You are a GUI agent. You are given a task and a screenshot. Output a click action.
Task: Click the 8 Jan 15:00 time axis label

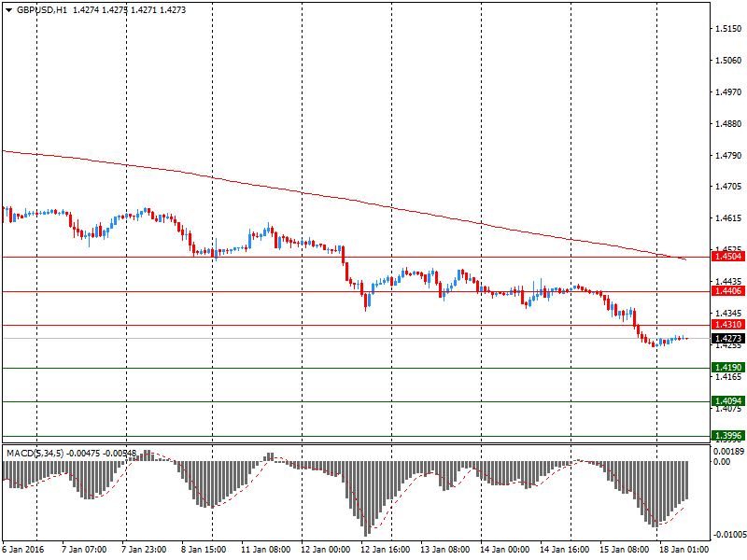pos(204,550)
